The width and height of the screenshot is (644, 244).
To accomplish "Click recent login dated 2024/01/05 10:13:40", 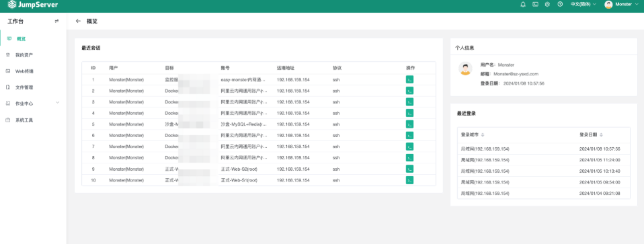I will point(600,171).
